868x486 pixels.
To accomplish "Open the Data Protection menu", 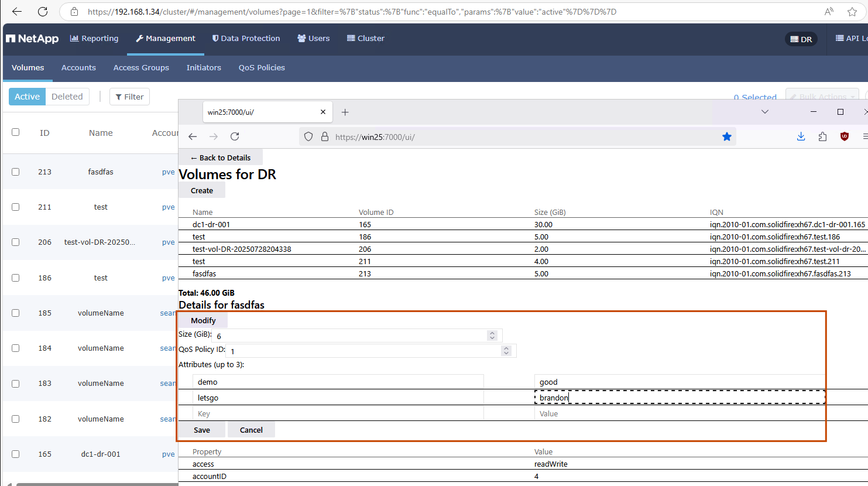I will pos(246,39).
